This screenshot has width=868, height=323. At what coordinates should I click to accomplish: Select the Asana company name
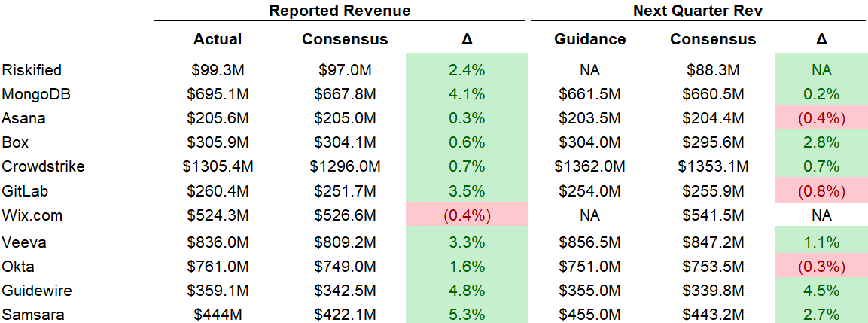tap(23, 118)
